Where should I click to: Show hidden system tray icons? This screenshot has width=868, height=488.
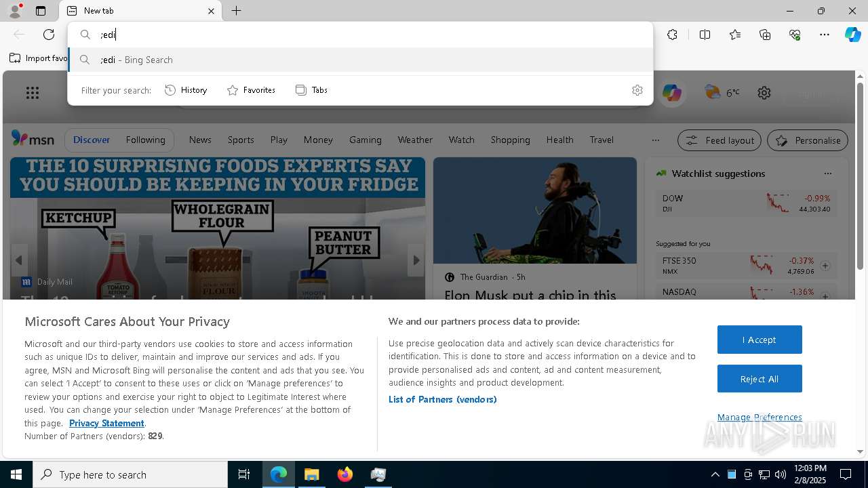pyautogui.click(x=715, y=474)
